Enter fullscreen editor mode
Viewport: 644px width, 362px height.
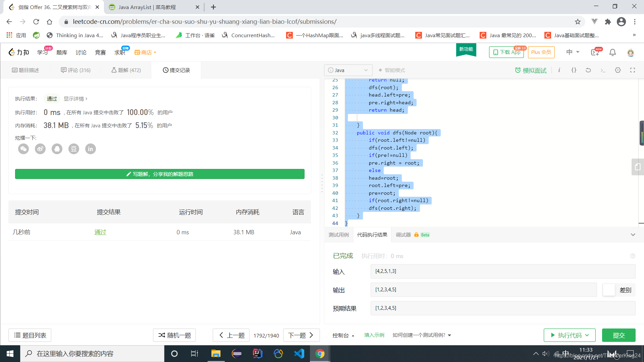pyautogui.click(x=633, y=70)
